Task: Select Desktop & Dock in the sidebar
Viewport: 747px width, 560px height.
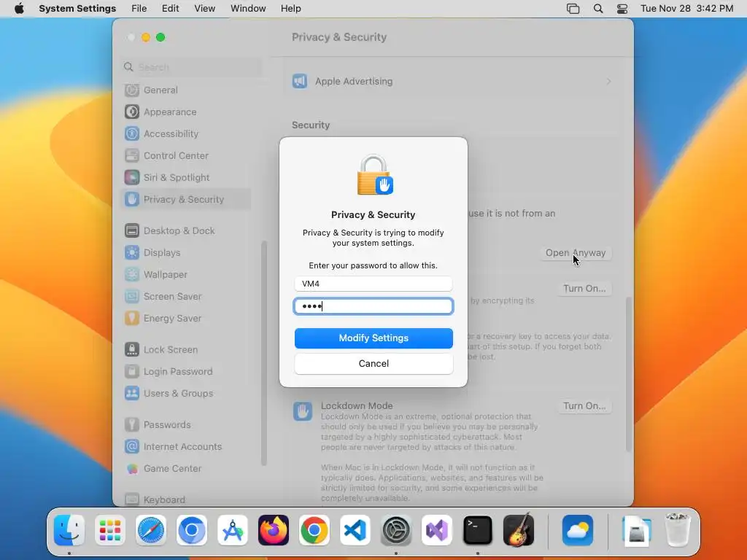Action: coord(187,231)
